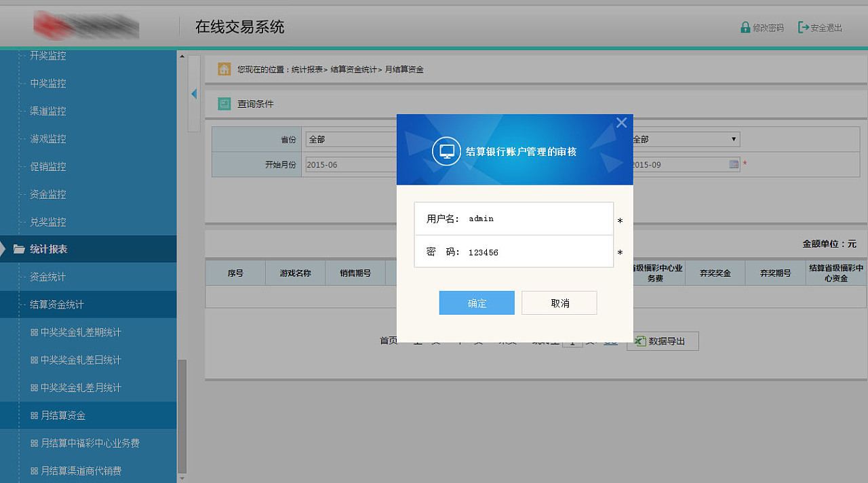Click the 取消 button
Image resolution: width=868 pixels, height=483 pixels.
pyautogui.click(x=559, y=303)
